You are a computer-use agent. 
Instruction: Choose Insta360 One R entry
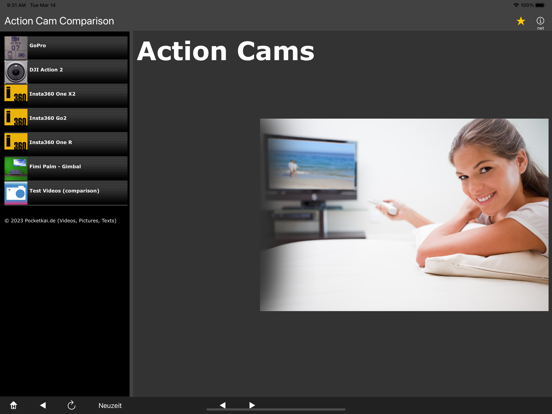[x=66, y=144]
